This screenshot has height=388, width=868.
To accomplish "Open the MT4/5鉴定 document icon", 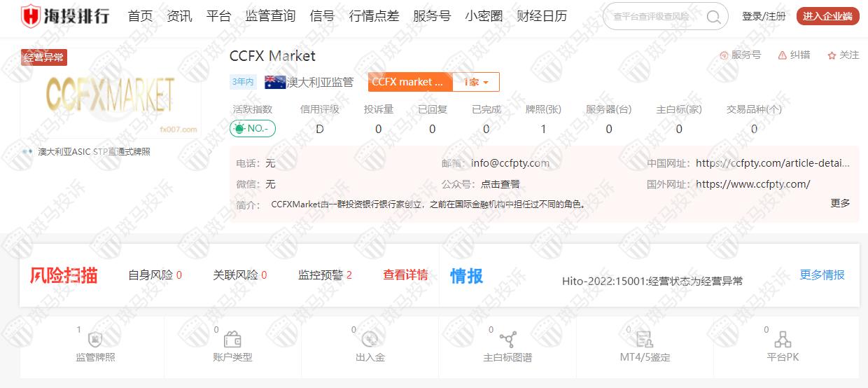I will [645, 340].
